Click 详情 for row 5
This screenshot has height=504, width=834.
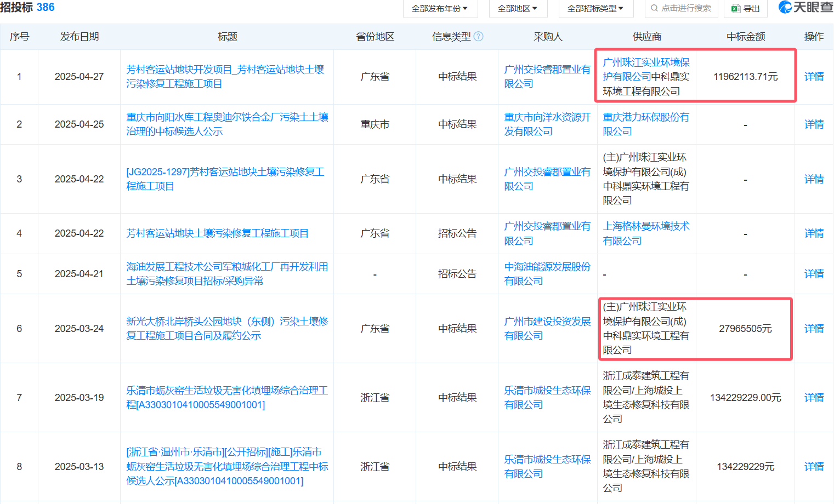tap(814, 274)
